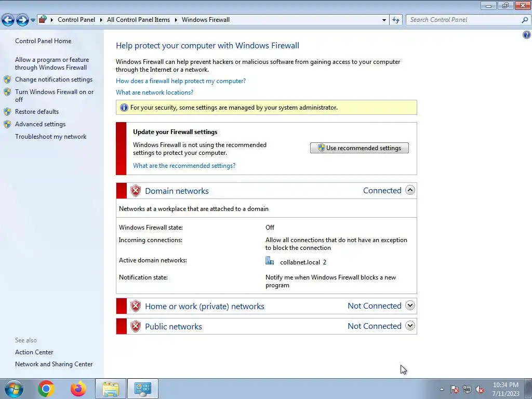Open What are the recommended settings link
532x399 pixels.
click(184, 166)
